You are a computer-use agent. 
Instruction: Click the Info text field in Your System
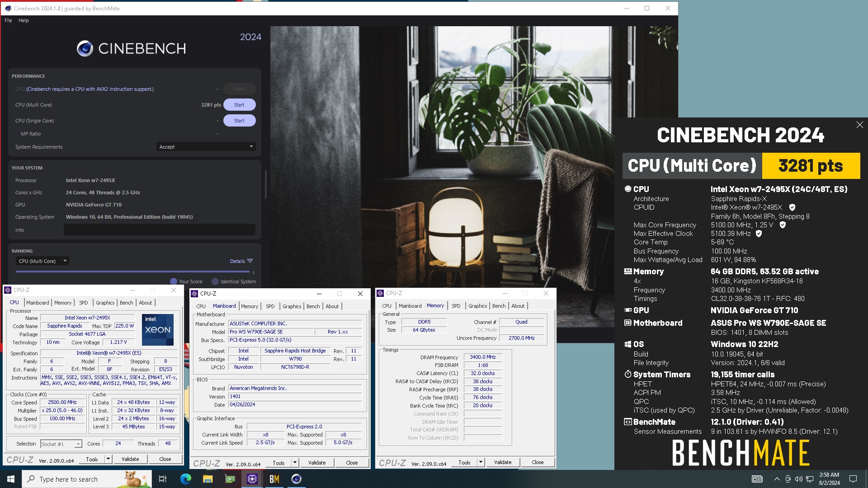coord(159,230)
